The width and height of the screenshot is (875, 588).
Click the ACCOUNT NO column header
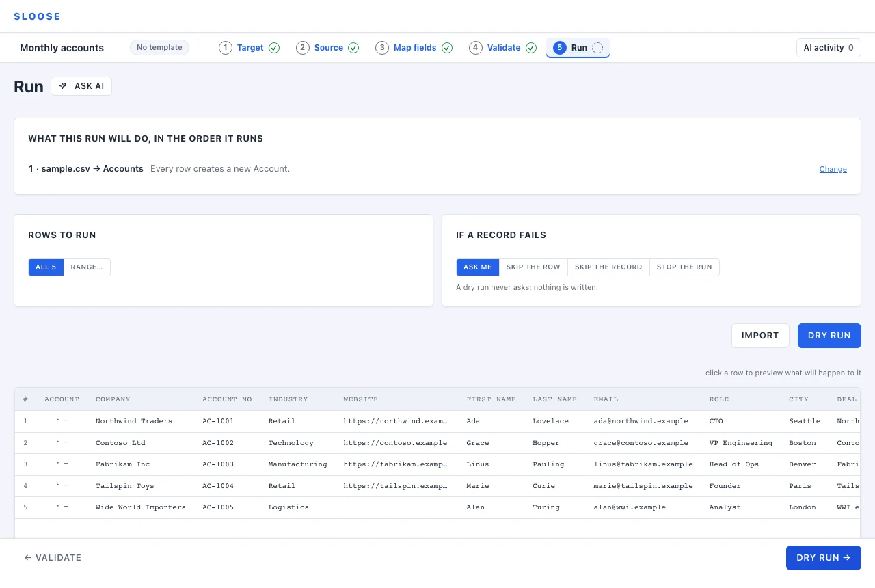[x=227, y=399]
